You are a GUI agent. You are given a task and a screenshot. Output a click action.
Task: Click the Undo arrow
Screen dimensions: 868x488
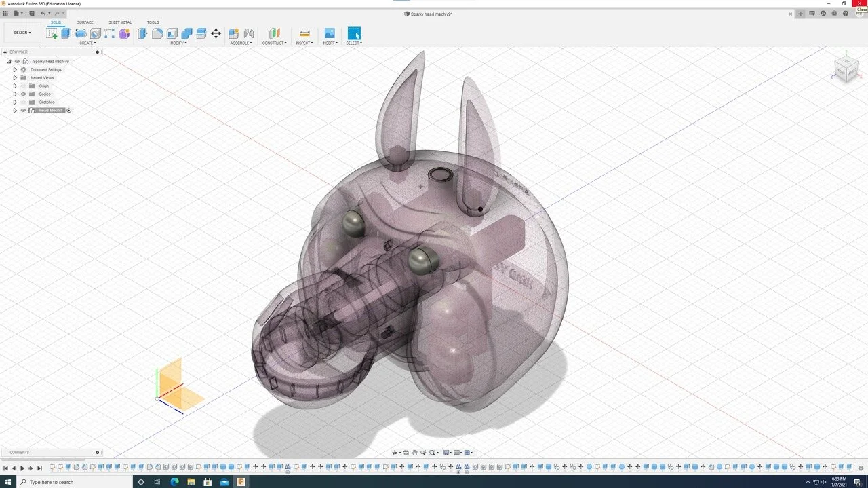43,13
